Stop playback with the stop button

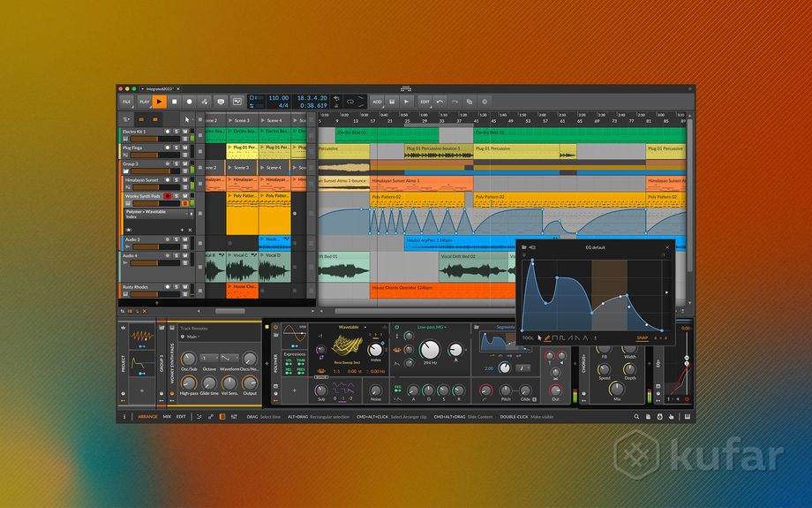(x=175, y=102)
